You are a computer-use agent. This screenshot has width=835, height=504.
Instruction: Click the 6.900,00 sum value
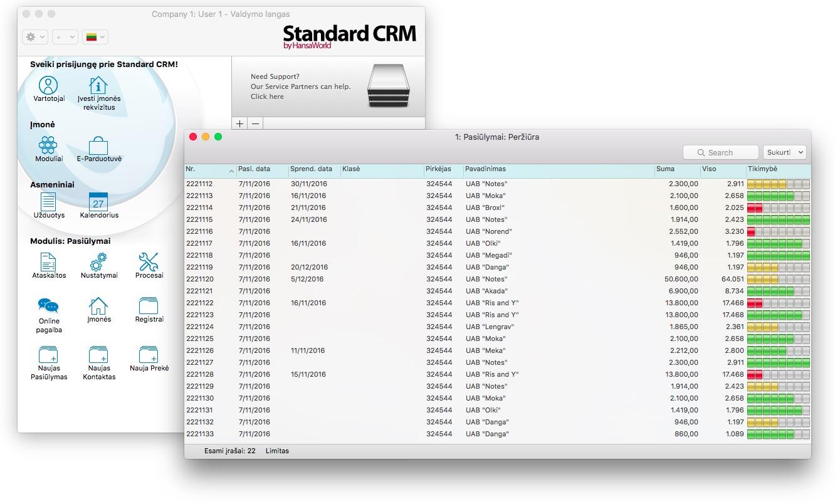(683, 291)
